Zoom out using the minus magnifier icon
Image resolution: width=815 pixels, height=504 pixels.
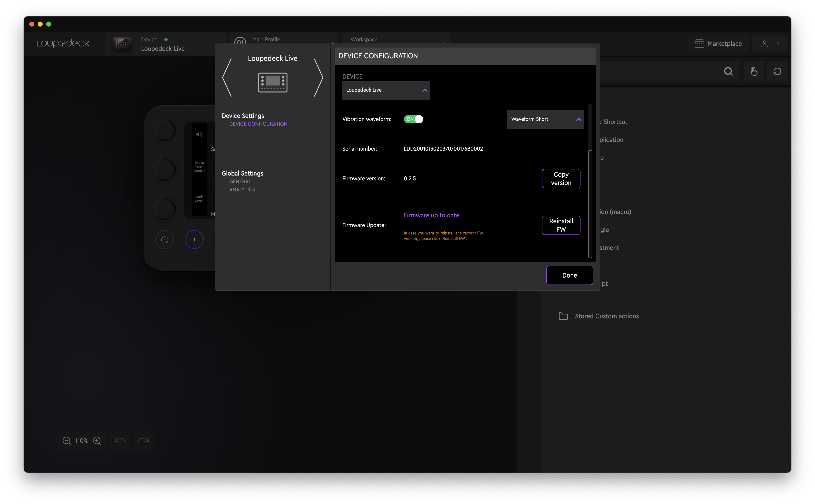[67, 441]
